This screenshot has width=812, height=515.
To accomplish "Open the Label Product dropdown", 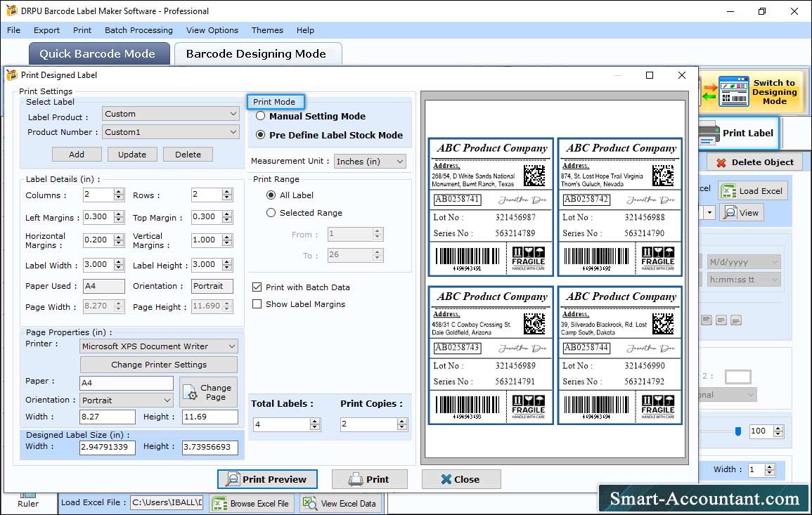I will click(x=171, y=114).
